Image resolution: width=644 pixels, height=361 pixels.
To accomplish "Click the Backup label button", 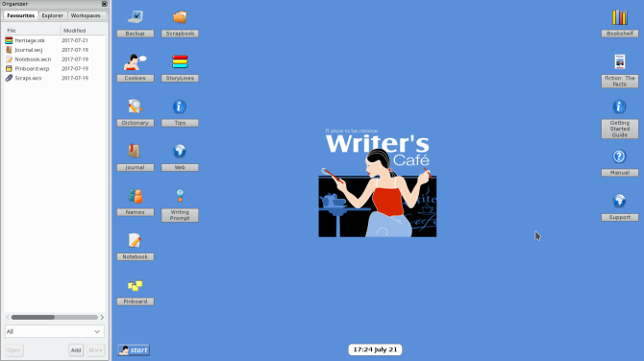I will 136,34.
